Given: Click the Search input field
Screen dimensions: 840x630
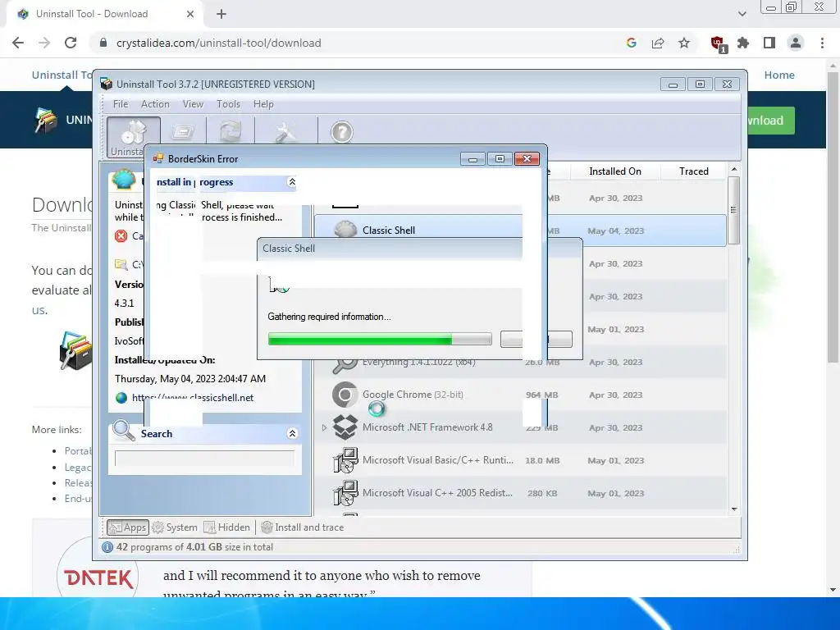Looking at the screenshot, I should pos(204,458).
